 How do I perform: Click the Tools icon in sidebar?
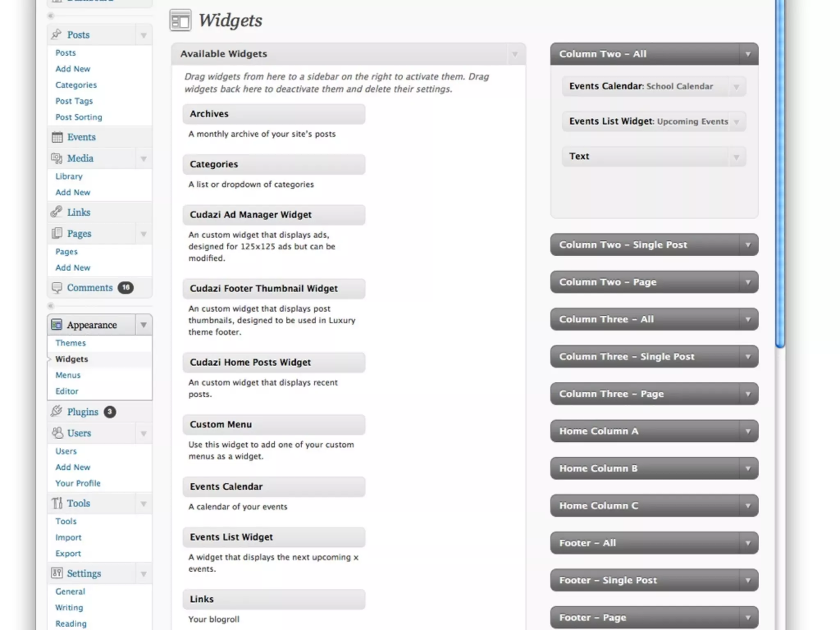57,503
